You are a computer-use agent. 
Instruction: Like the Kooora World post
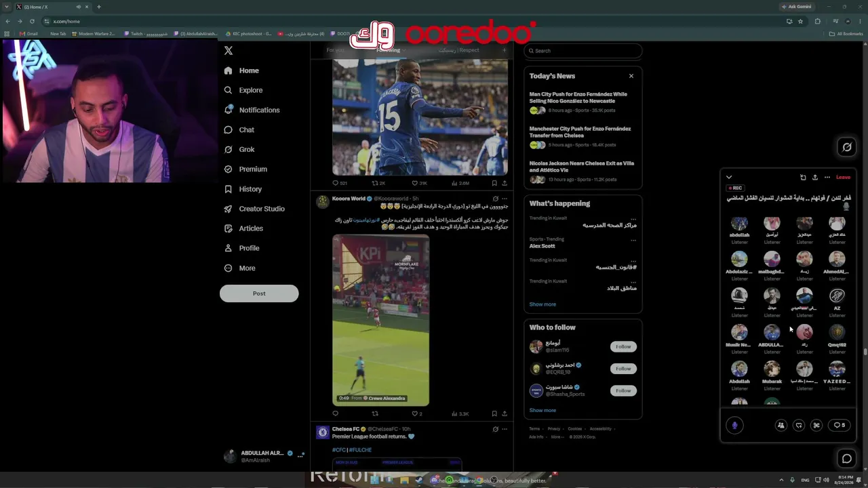point(416,413)
